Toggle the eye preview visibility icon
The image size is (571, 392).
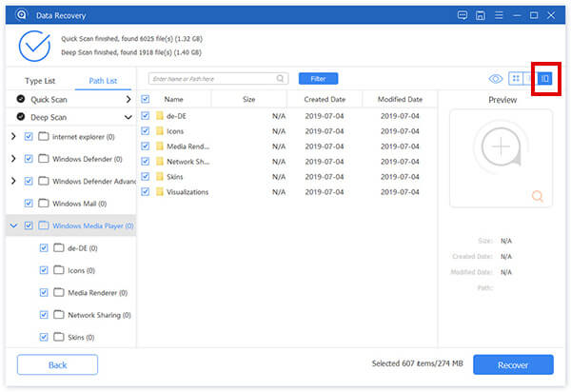pyautogui.click(x=496, y=79)
